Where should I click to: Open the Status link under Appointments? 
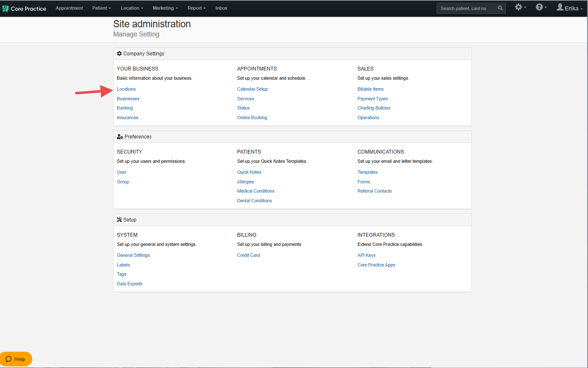click(x=243, y=108)
